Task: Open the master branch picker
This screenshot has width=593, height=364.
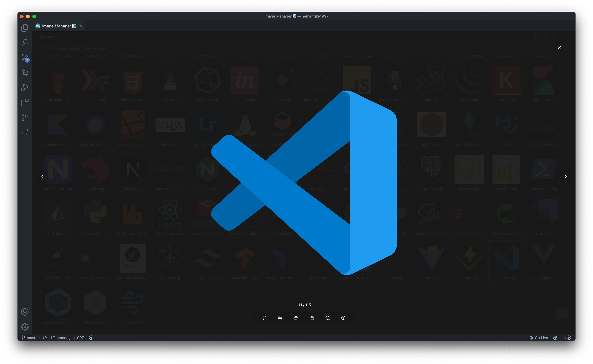Action: pos(31,337)
